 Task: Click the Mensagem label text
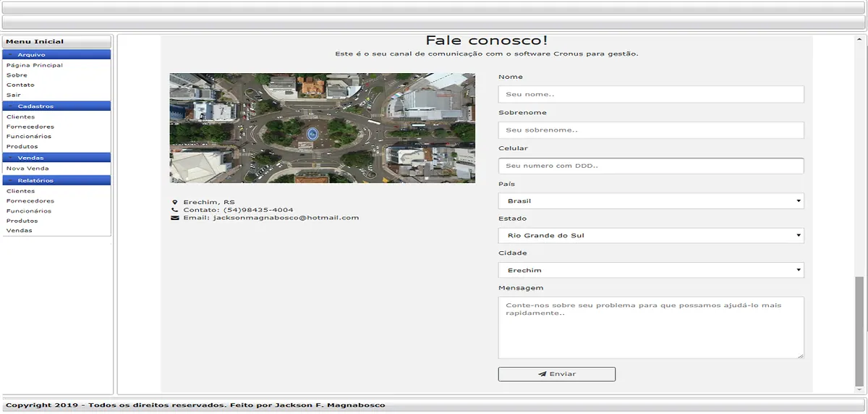tap(521, 288)
